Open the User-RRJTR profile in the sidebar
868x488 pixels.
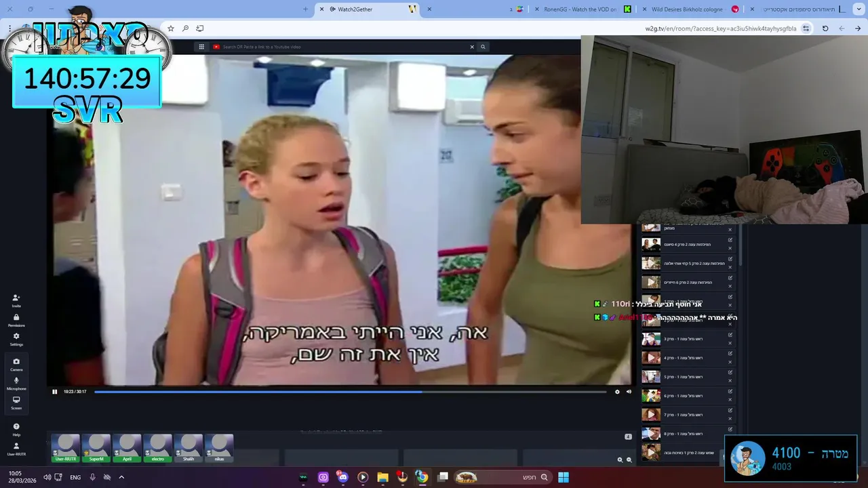click(16, 449)
